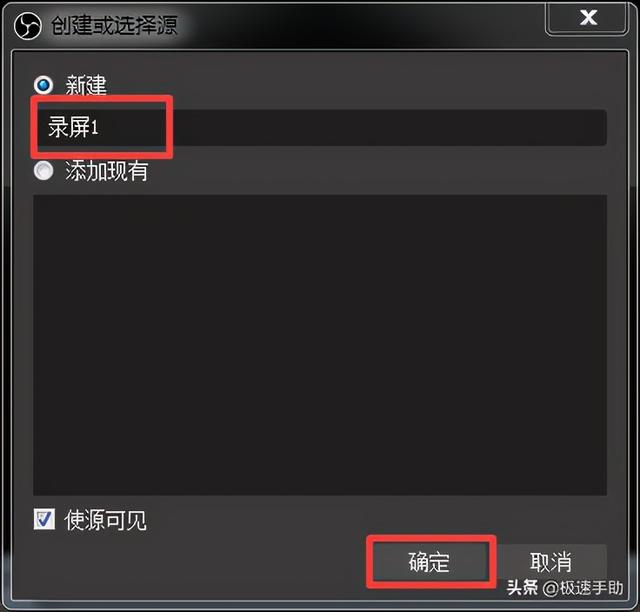Choose the 添加现有 radio button

43,171
